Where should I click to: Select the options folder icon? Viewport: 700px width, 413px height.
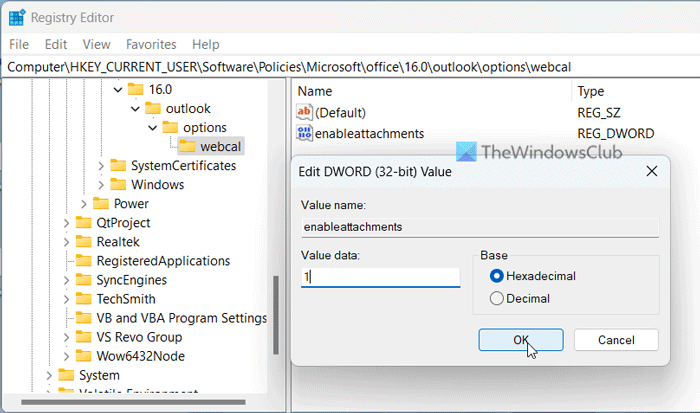(170, 127)
